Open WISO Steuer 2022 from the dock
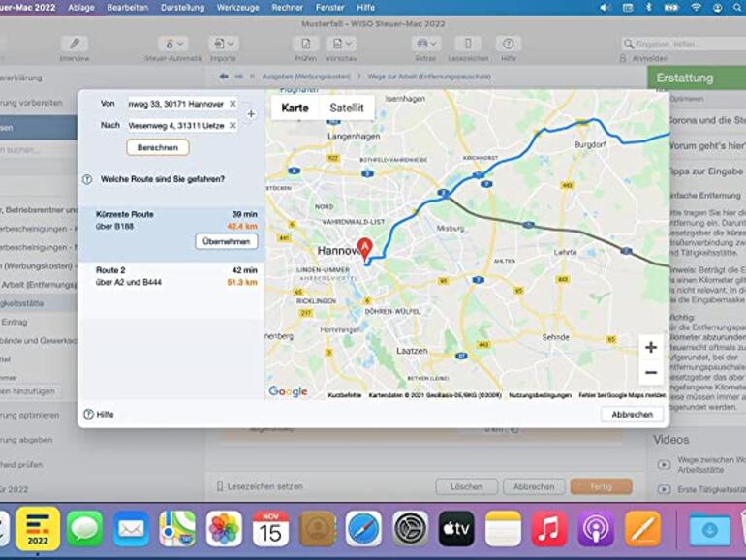The image size is (746, 560). click(x=38, y=528)
